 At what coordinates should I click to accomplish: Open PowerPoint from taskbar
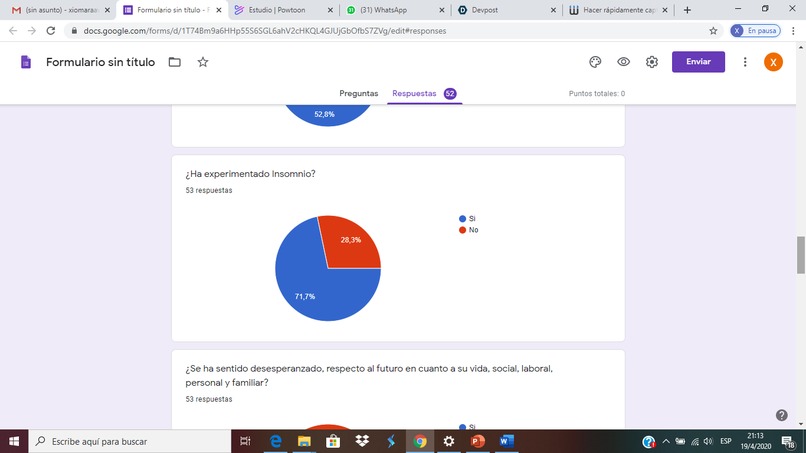click(x=478, y=441)
